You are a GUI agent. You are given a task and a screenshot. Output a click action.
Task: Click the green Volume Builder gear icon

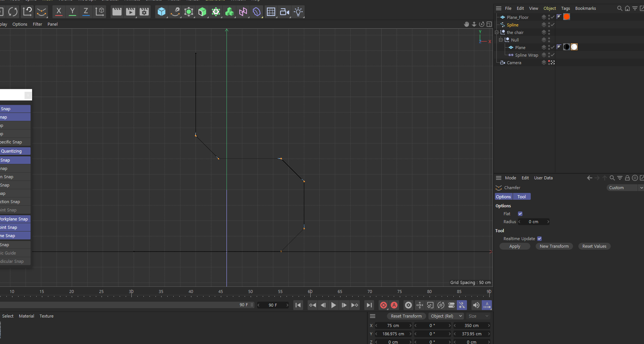(x=216, y=12)
